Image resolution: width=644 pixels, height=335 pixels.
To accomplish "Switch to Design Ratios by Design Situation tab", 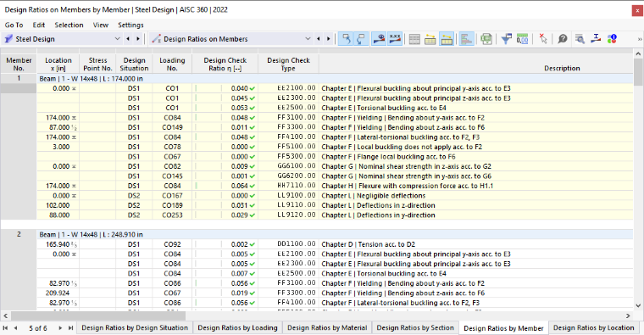I will pos(135,327).
